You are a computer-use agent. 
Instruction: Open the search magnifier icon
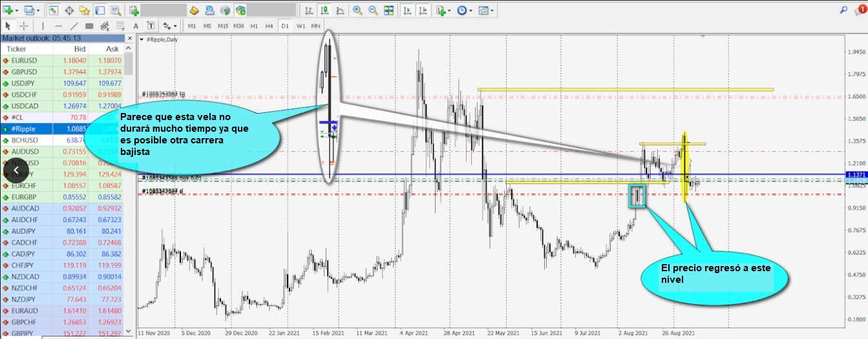click(844, 10)
